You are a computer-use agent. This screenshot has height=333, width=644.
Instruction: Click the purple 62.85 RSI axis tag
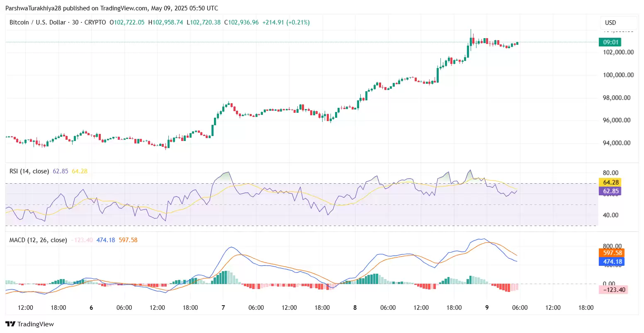pyautogui.click(x=610, y=191)
